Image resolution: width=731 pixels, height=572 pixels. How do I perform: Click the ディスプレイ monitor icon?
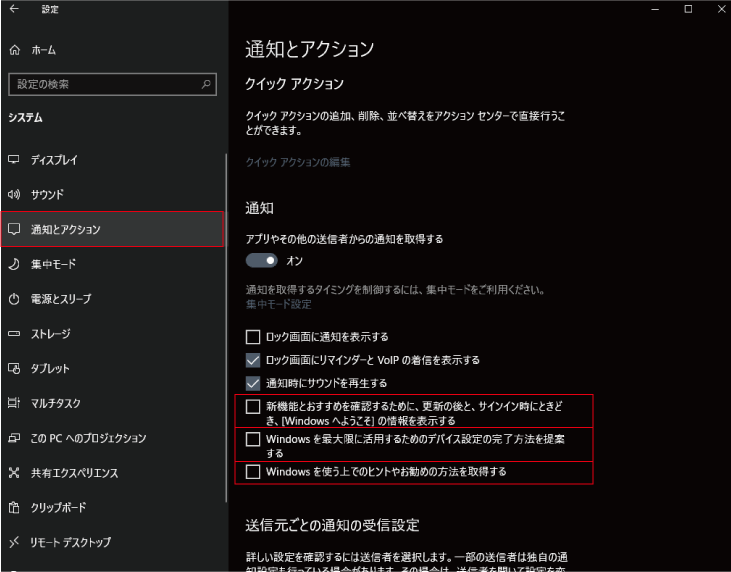(14, 160)
